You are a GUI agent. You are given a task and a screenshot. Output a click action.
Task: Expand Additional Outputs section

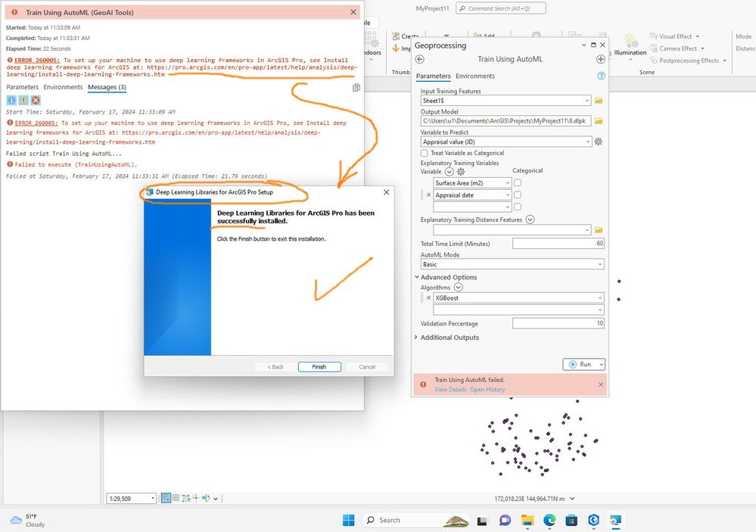[x=416, y=338]
